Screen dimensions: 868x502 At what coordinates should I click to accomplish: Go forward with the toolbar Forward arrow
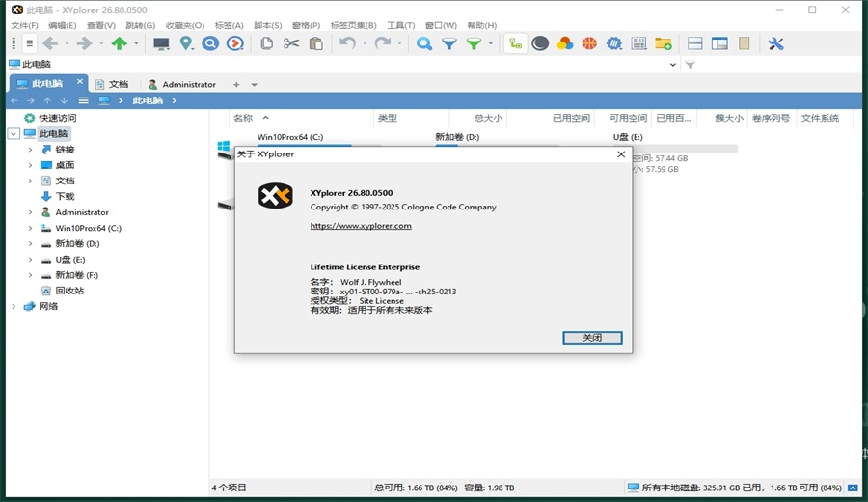click(x=84, y=43)
